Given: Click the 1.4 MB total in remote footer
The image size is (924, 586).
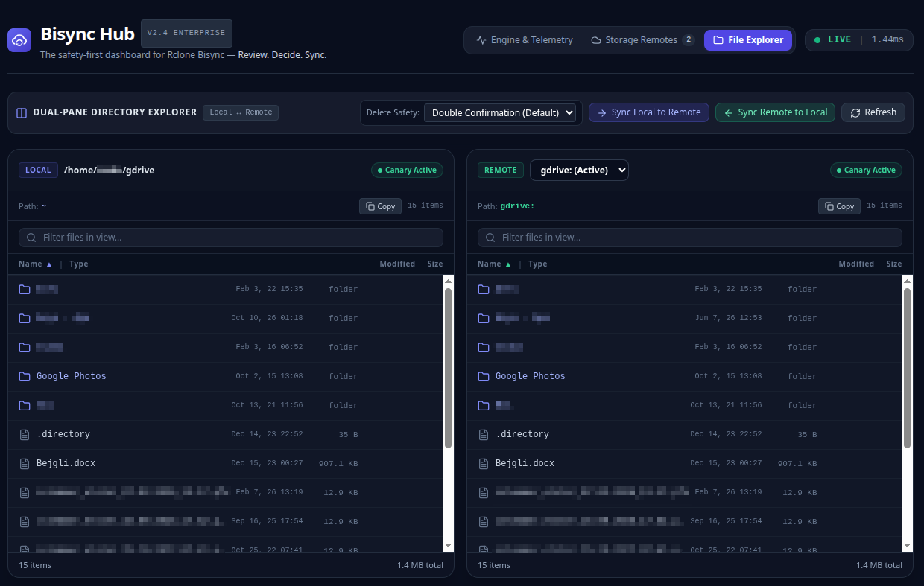Looking at the screenshot, I should (879, 565).
